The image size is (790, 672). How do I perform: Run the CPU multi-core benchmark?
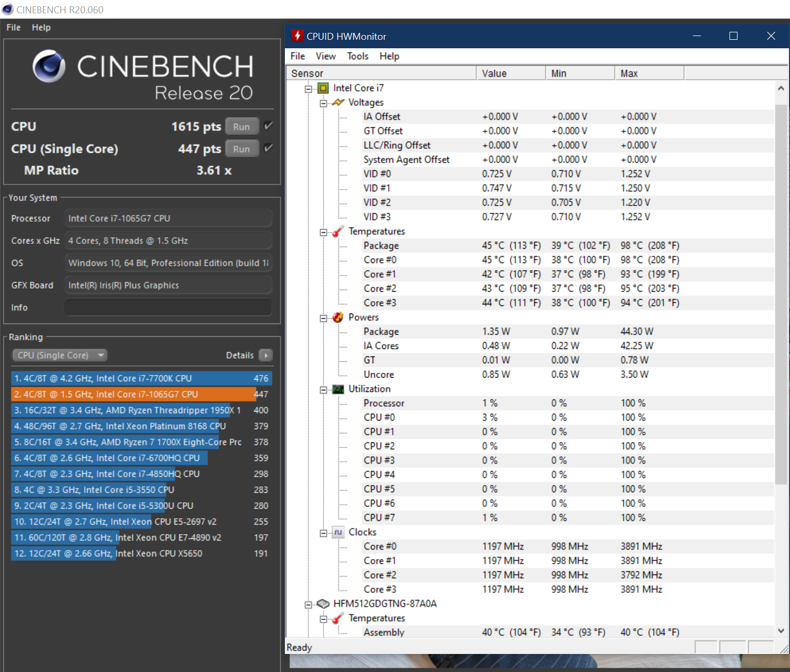click(x=241, y=126)
